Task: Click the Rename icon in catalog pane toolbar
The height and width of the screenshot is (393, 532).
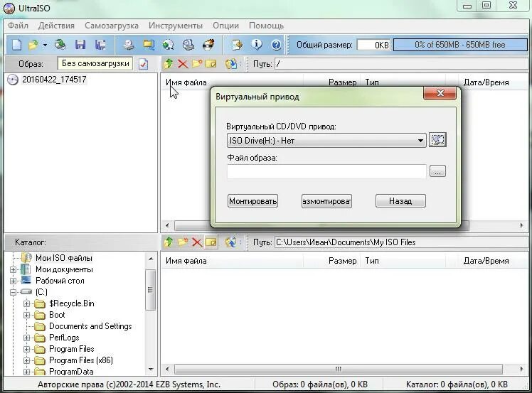Action: click(x=211, y=242)
